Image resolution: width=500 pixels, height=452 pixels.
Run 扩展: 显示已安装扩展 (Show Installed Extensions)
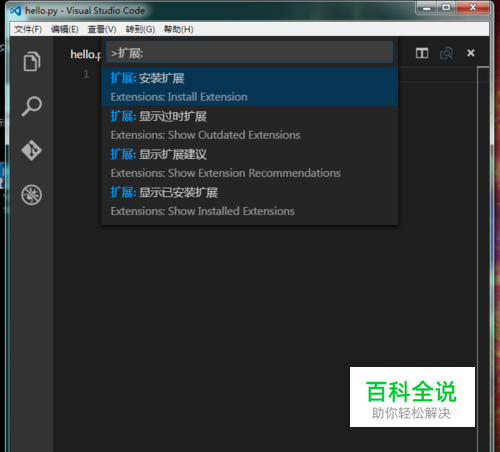click(x=249, y=201)
